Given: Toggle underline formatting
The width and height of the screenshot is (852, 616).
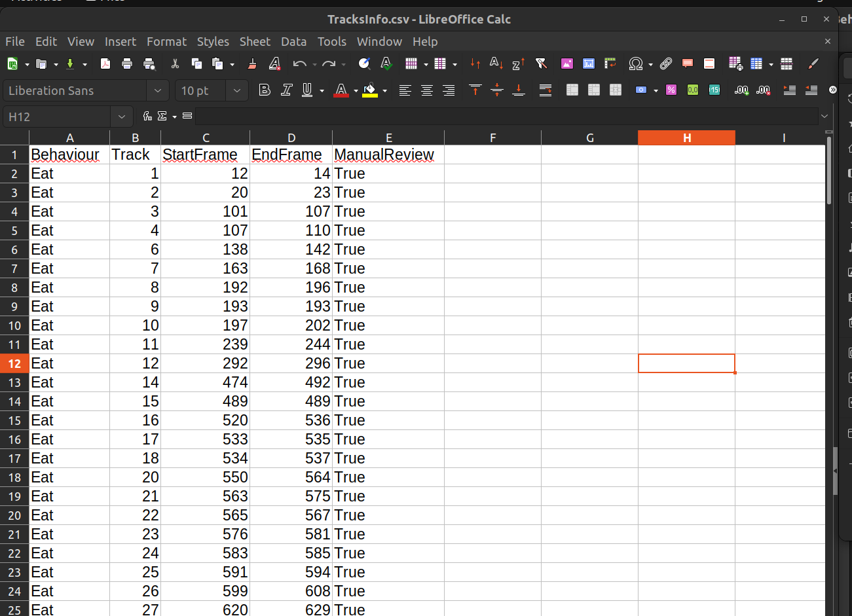Looking at the screenshot, I should tap(307, 90).
